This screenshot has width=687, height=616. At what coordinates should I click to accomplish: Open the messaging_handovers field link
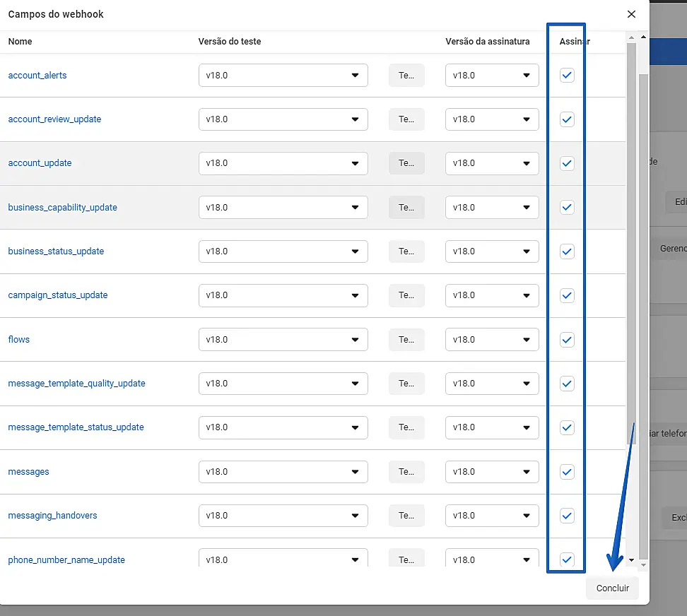(52, 516)
